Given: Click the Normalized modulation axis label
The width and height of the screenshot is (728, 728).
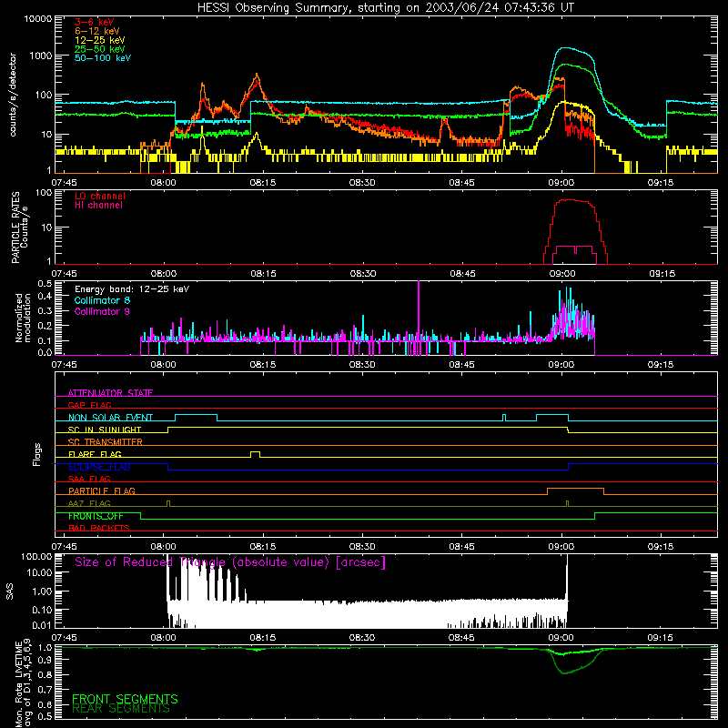Looking at the screenshot, I should click(23, 318).
